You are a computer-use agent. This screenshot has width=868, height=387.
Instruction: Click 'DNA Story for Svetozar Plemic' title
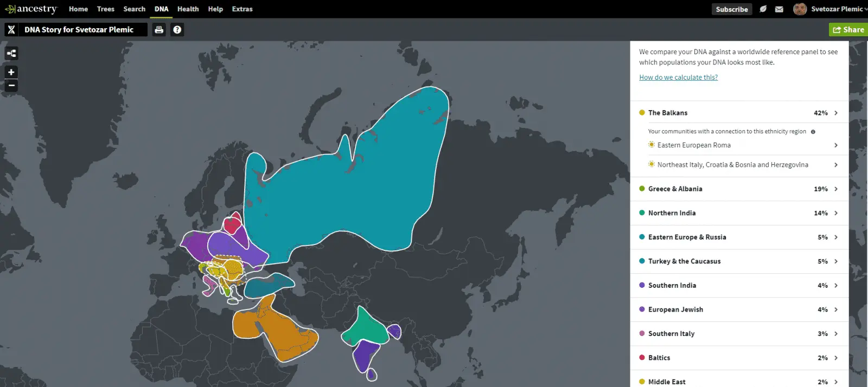[79, 30]
